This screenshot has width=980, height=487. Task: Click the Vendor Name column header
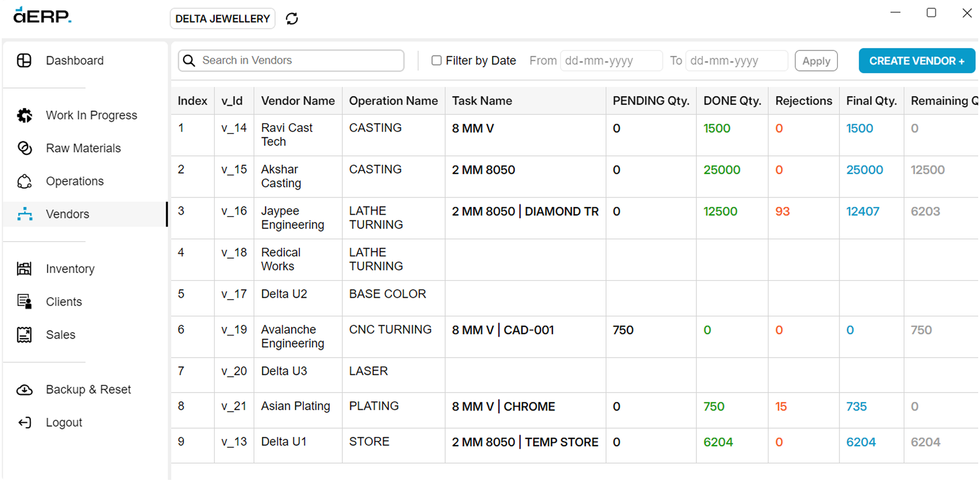click(x=298, y=101)
